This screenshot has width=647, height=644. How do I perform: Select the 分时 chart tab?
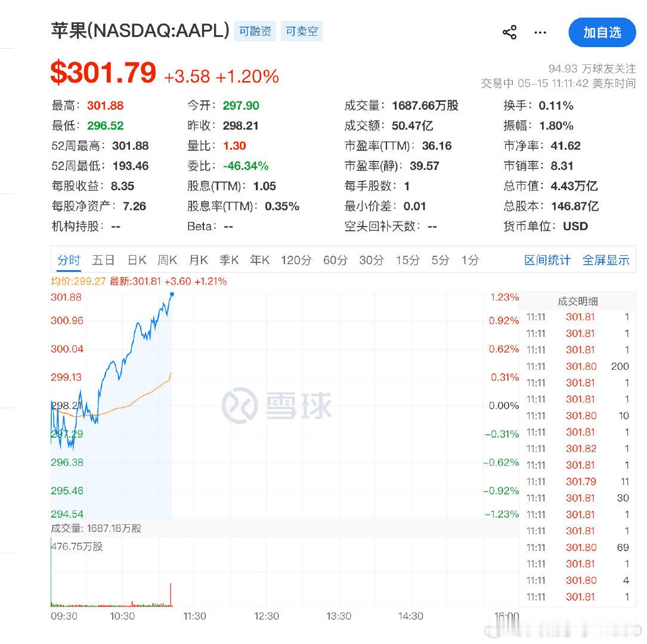[x=69, y=260]
